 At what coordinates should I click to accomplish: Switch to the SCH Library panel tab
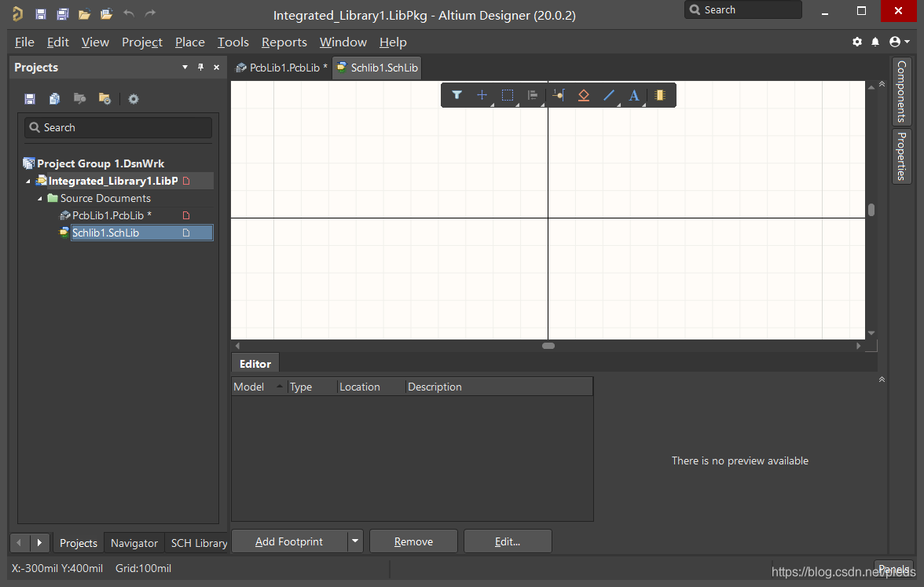click(199, 543)
